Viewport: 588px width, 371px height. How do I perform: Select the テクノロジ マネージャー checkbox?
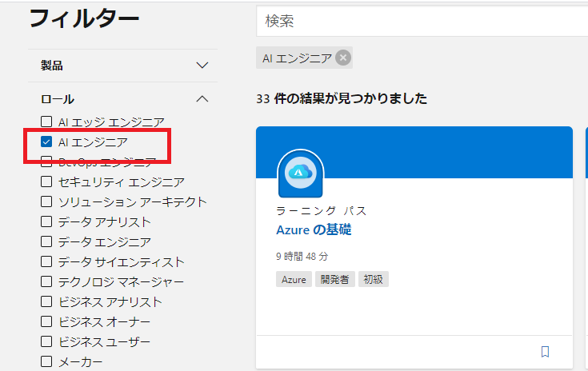coord(46,281)
